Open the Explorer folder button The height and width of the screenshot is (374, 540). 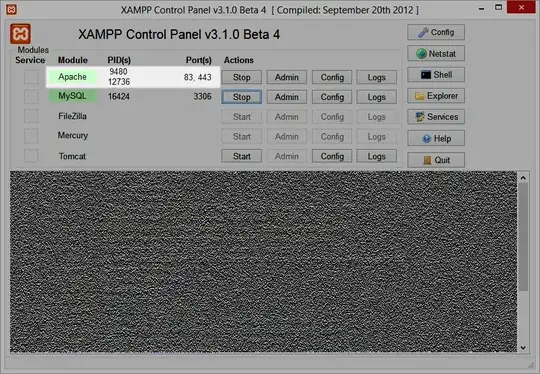click(436, 96)
